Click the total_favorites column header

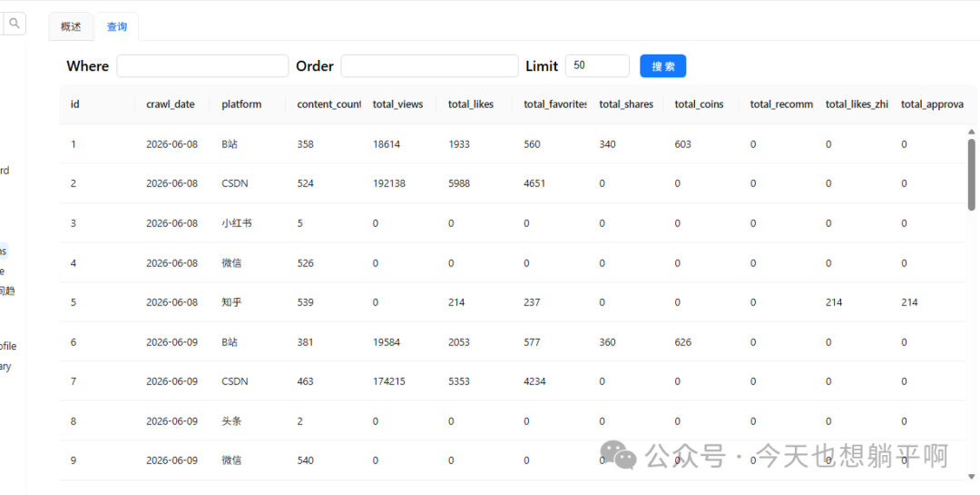(555, 104)
